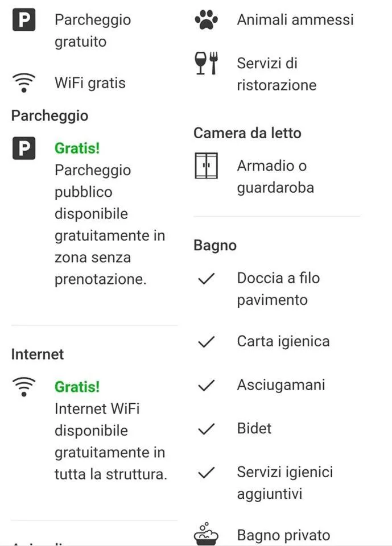Click the Bagno section heading
Image resolution: width=392 pixels, height=546 pixels.
215,246
